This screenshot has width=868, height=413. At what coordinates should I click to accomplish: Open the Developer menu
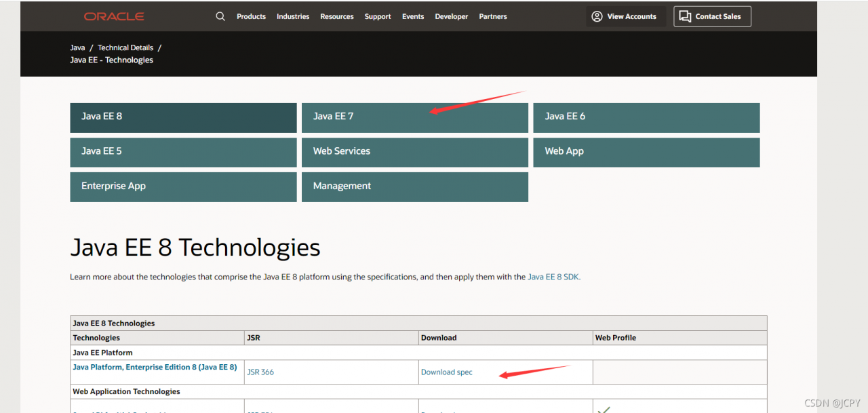click(x=452, y=16)
